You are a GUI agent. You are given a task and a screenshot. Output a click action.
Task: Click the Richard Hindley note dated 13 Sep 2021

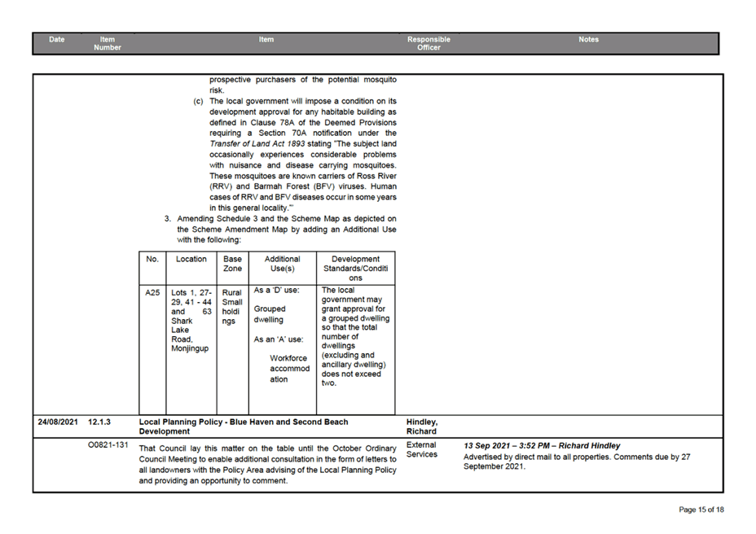542,445
